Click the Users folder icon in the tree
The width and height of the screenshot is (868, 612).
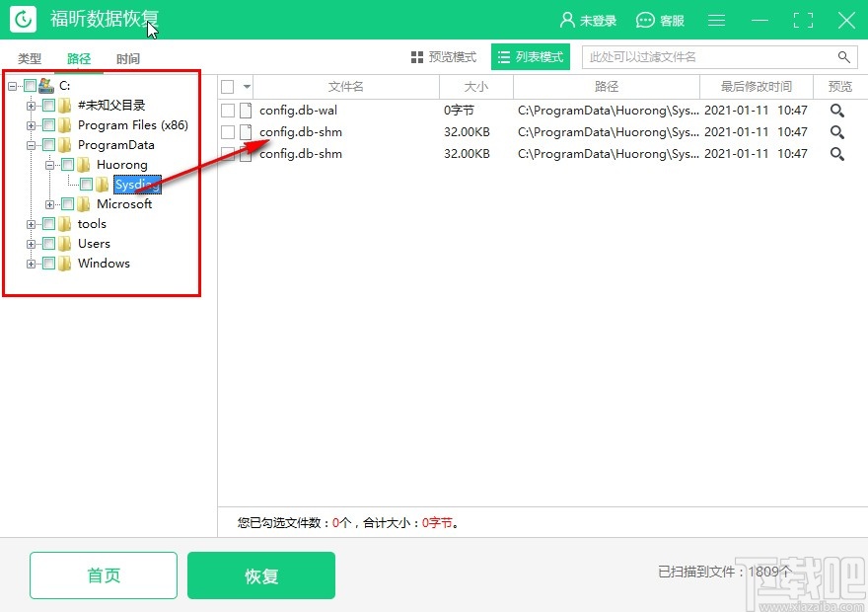[x=64, y=244]
